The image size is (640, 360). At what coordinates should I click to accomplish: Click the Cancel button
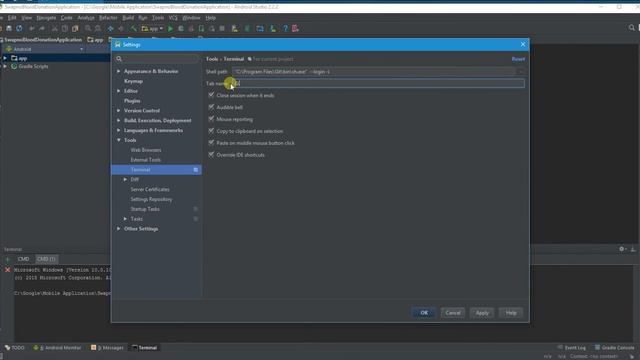click(453, 313)
